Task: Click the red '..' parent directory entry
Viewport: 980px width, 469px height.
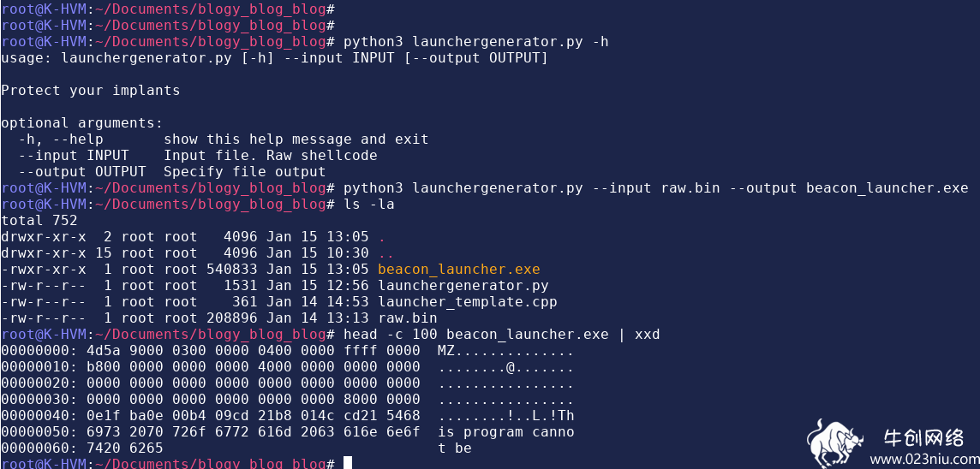Action: coord(386,255)
